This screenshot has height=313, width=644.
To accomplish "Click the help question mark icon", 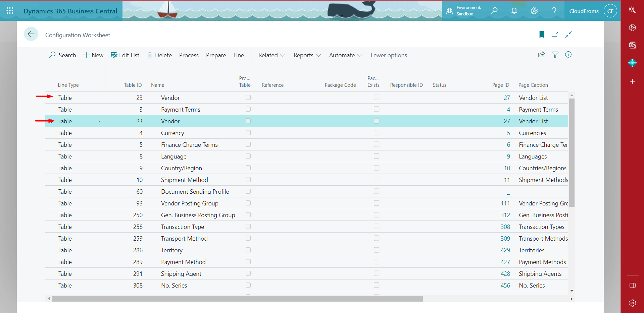I will [554, 11].
